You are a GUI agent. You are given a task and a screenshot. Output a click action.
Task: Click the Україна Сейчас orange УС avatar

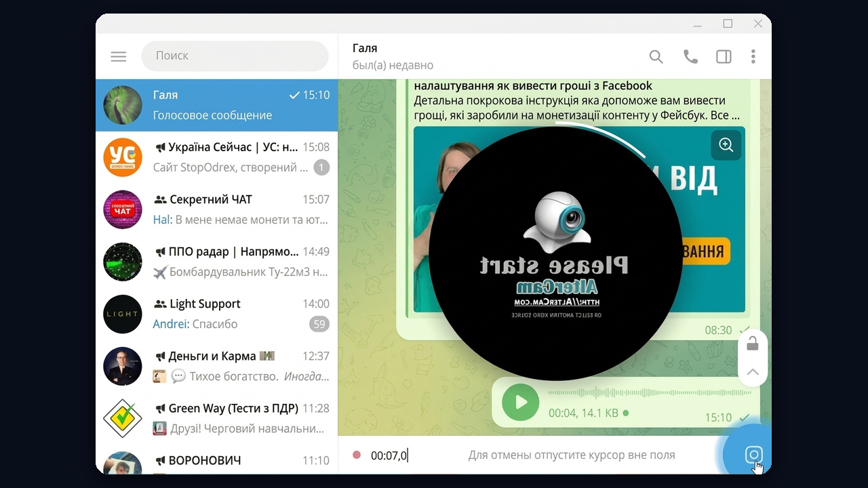point(123,157)
